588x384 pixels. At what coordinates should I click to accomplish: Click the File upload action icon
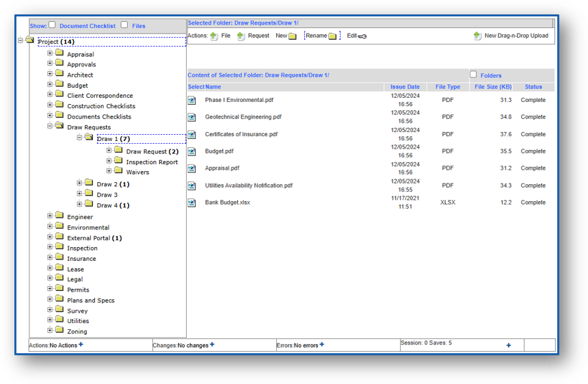click(x=214, y=36)
